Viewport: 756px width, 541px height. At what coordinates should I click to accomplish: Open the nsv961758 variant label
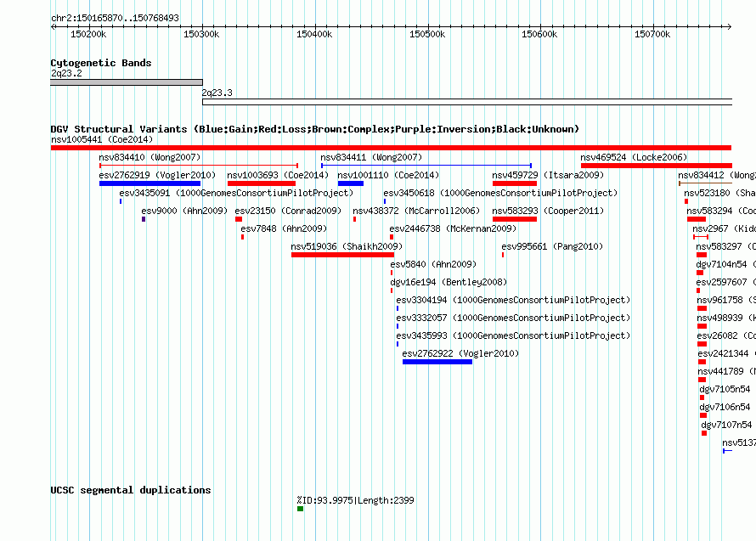(x=726, y=300)
